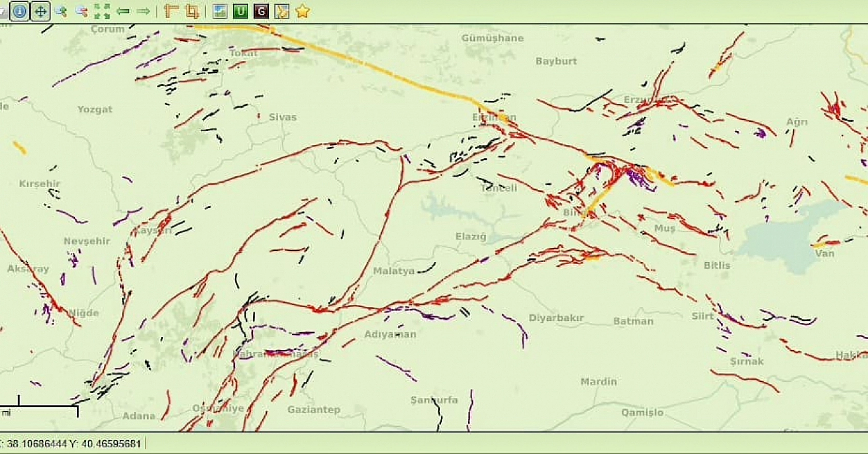Click the Sivas city label
Image resolution: width=868 pixels, height=454 pixels.
click(x=282, y=117)
